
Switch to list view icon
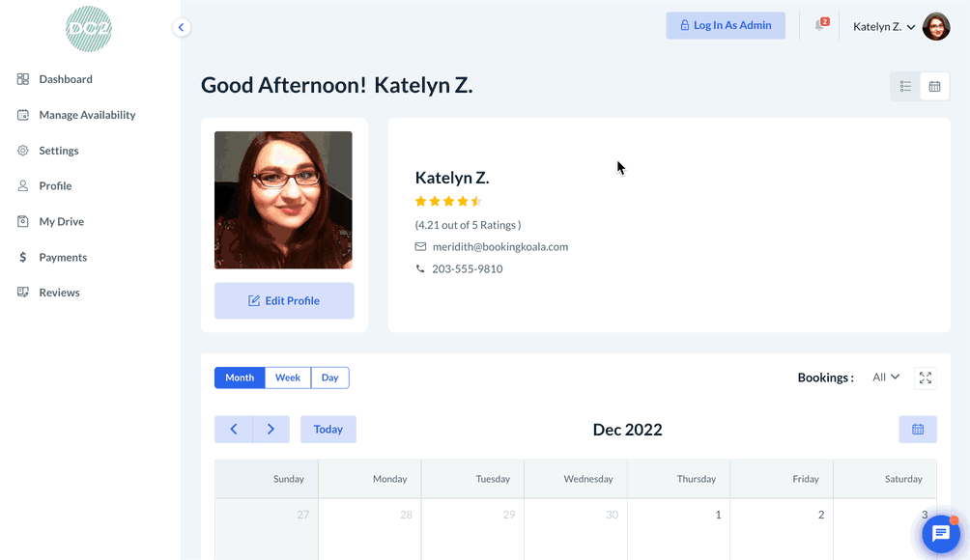pos(905,87)
